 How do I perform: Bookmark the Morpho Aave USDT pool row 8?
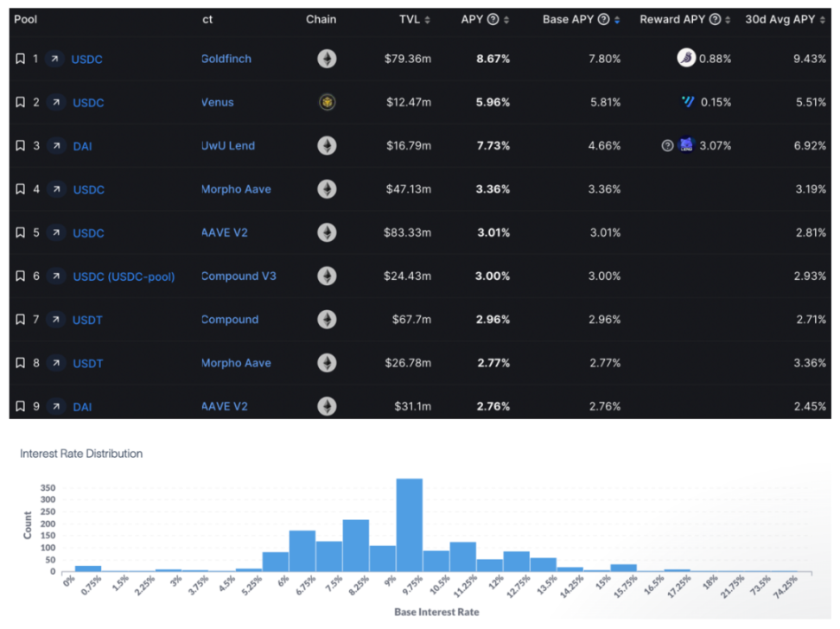point(21,363)
